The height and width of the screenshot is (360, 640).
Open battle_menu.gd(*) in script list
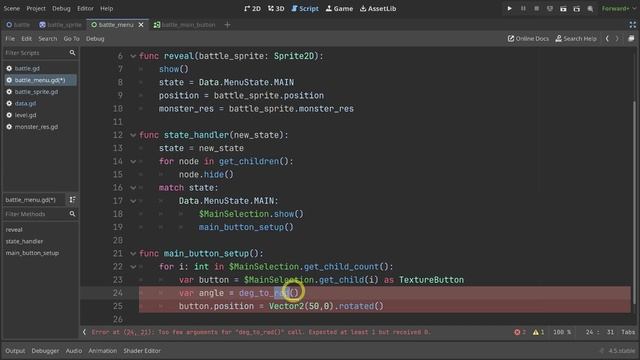pos(40,80)
